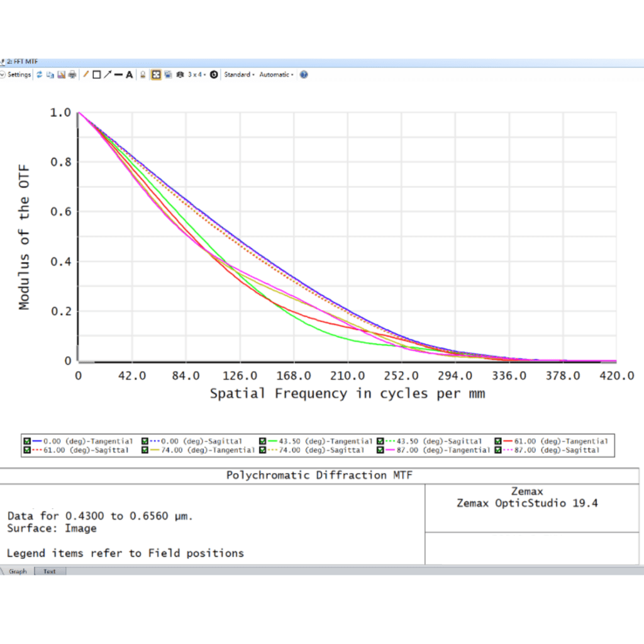Open the Automatic dropdown
This screenshot has width=644, height=644.
(276, 75)
